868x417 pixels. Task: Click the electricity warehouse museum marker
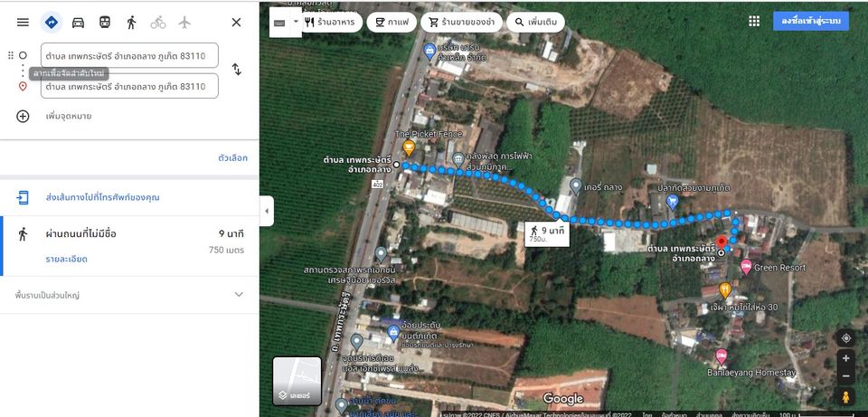(x=458, y=160)
